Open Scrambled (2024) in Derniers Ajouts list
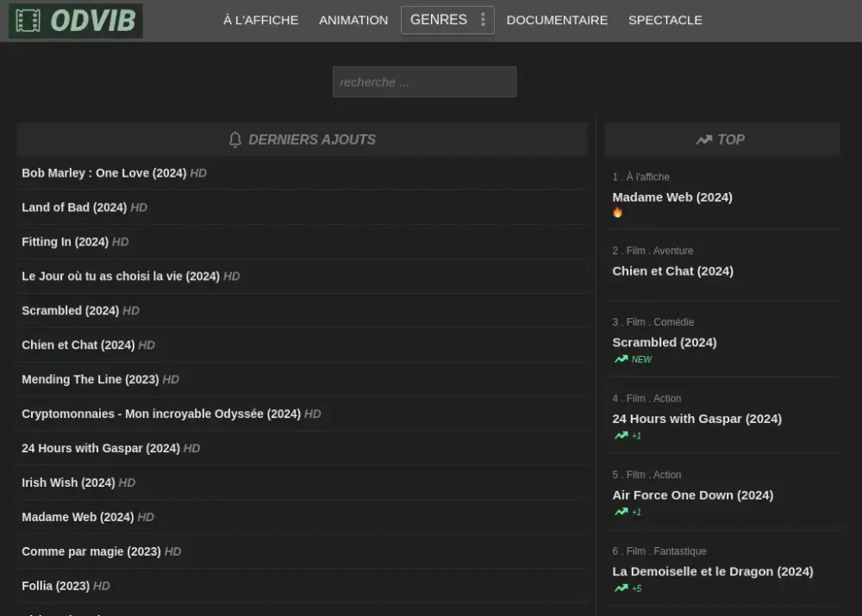Viewport: 862px width, 616px height. coord(71,310)
